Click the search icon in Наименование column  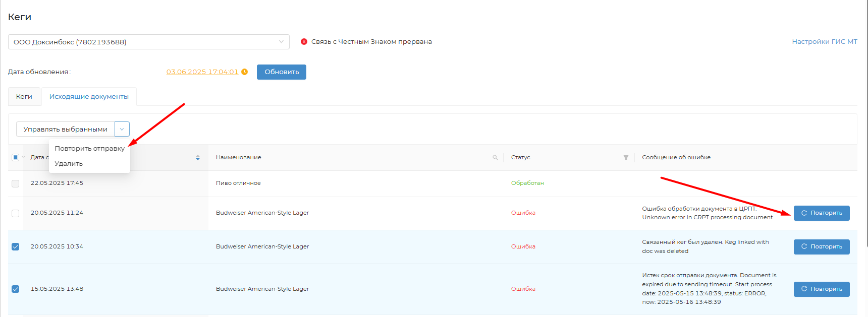(495, 158)
